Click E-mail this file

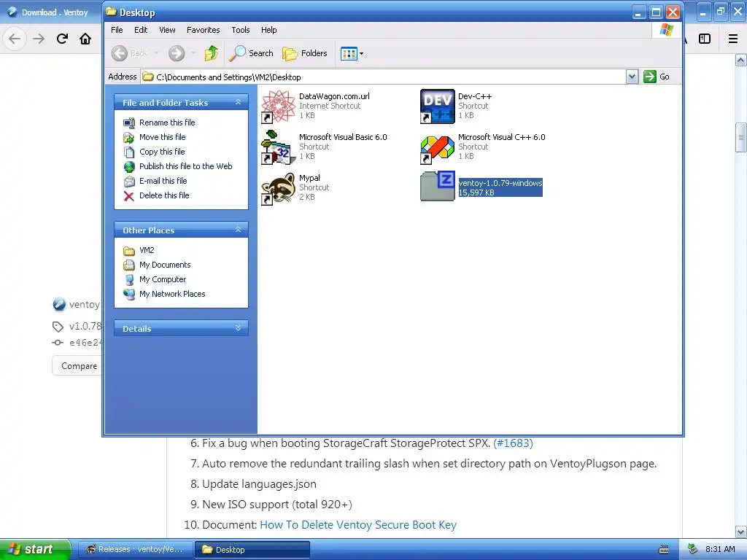pyautogui.click(x=163, y=181)
